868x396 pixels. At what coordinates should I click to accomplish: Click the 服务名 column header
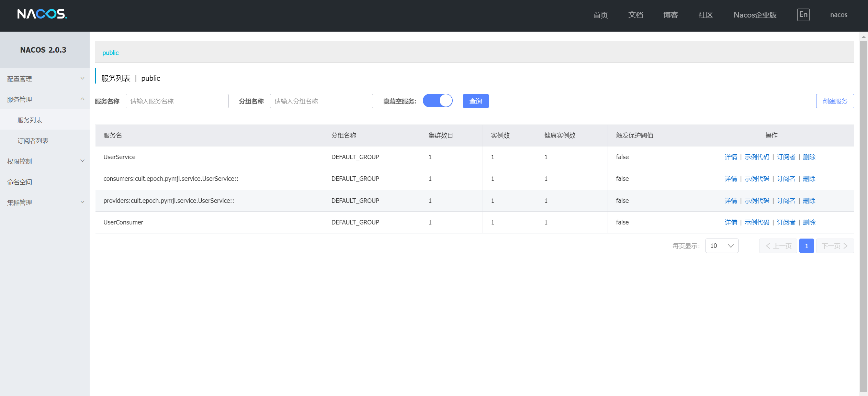pyautogui.click(x=209, y=135)
